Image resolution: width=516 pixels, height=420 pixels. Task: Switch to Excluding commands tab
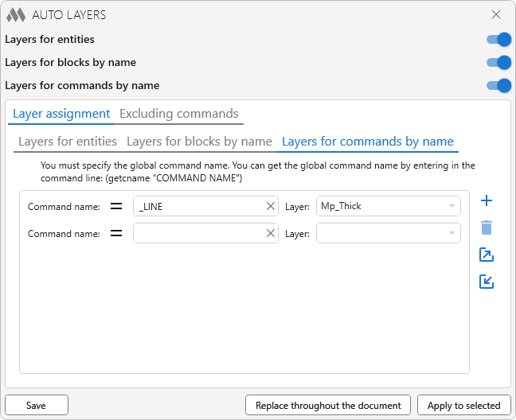click(x=178, y=114)
